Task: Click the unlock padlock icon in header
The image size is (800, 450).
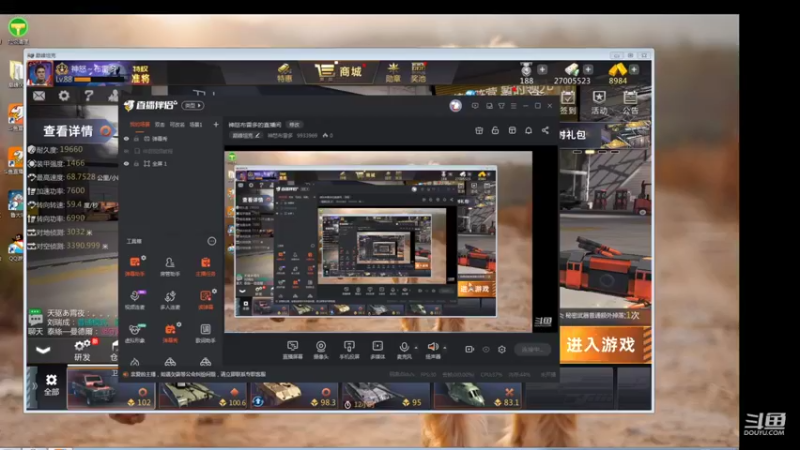Action: click(x=495, y=131)
